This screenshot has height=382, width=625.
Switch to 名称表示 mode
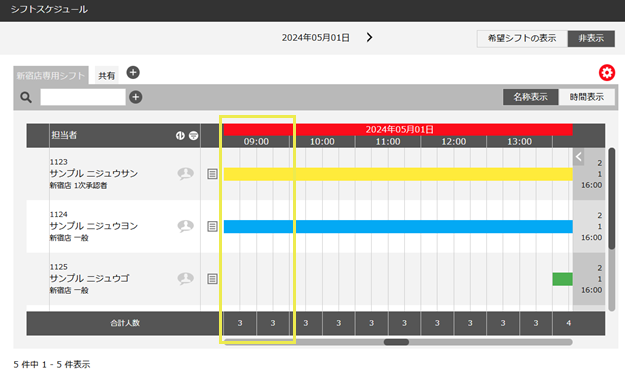(x=530, y=97)
